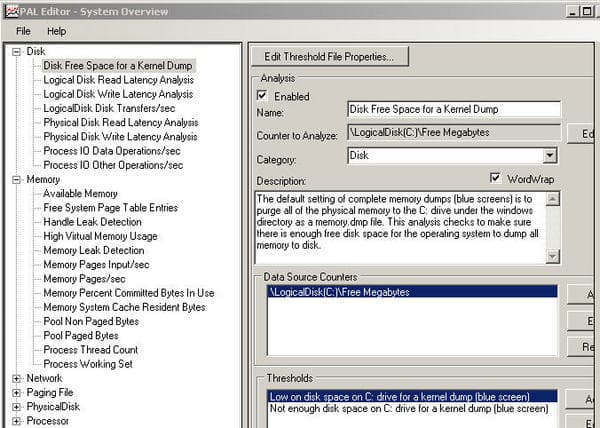The width and height of the screenshot is (600, 428).
Task: Open the Help menu
Action: pos(57,31)
